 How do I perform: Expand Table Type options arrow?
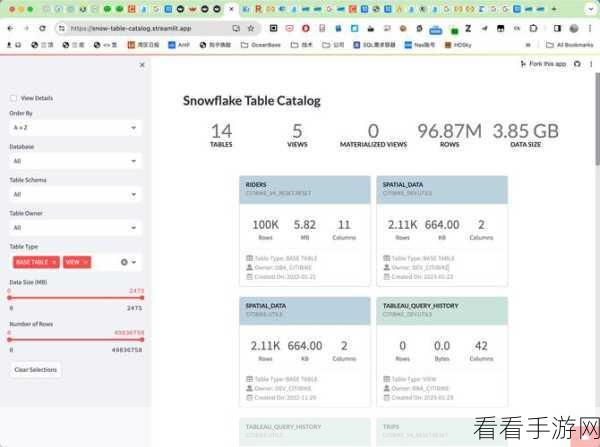134,262
